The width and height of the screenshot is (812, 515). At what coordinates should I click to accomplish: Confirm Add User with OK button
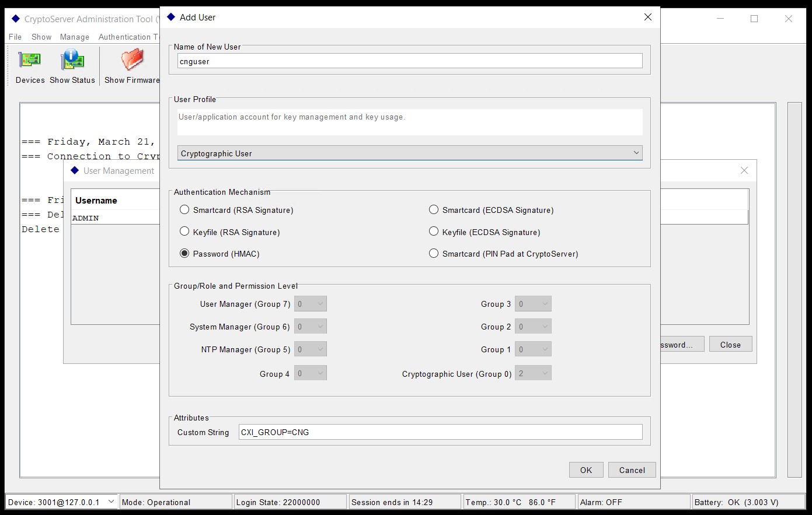(586, 470)
